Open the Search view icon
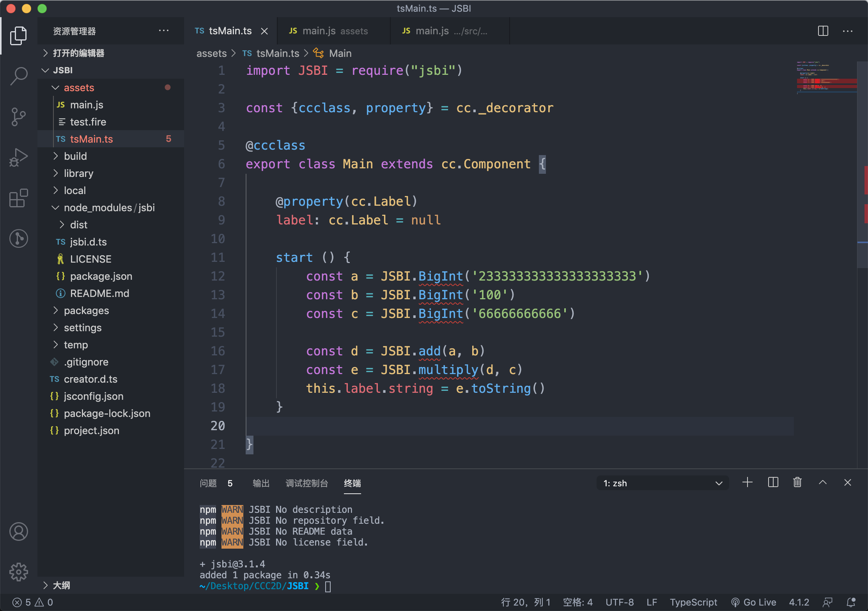The width and height of the screenshot is (868, 611). pyautogui.click(x=18, y=76)
